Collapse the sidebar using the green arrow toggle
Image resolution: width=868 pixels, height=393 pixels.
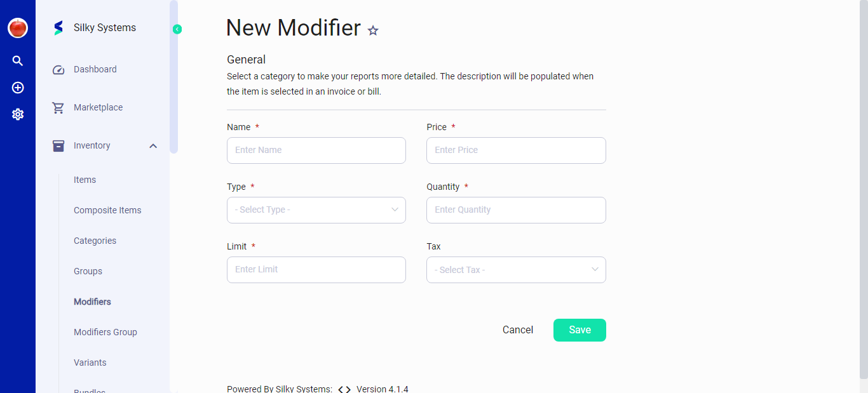tap(177, 29)
